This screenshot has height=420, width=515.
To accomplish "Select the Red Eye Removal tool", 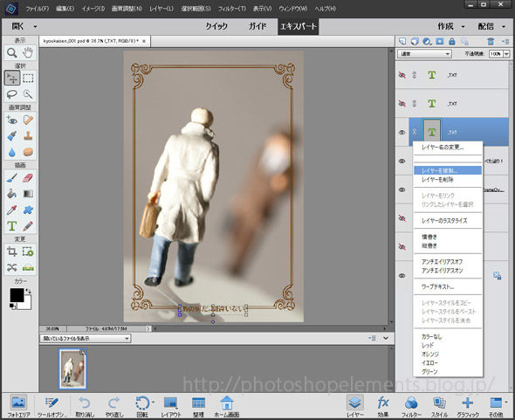I will (x=12, y=120).
